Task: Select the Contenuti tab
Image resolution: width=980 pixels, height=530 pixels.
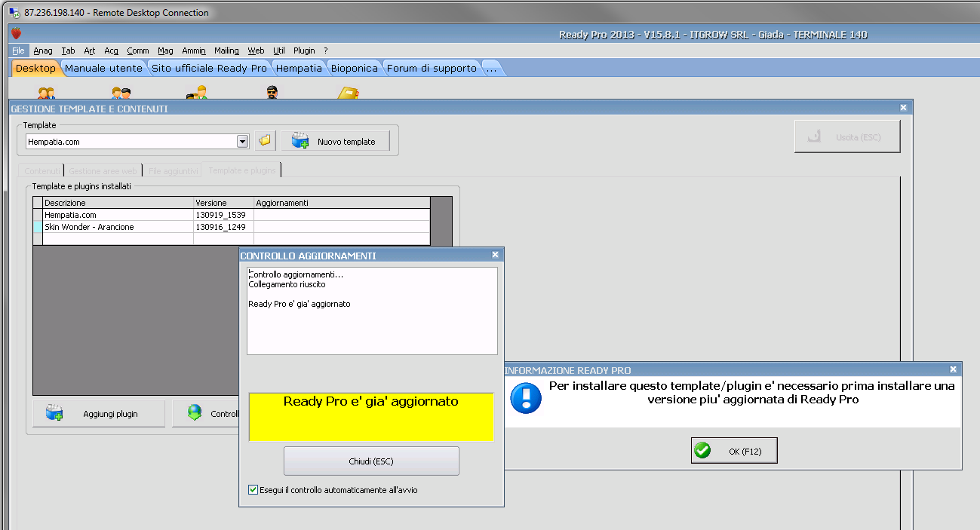Action: (42, 171)
